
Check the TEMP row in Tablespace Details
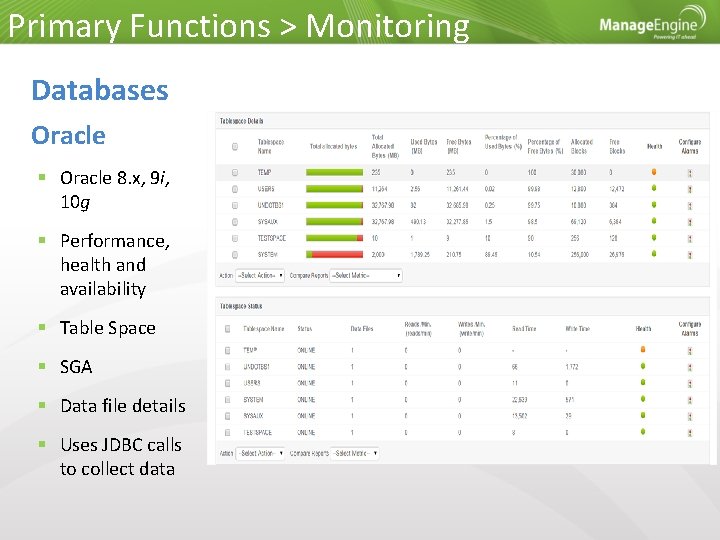point(235,172)
